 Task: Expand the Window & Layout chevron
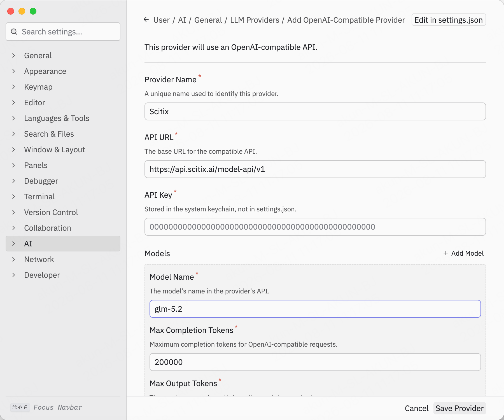point(13,150)
